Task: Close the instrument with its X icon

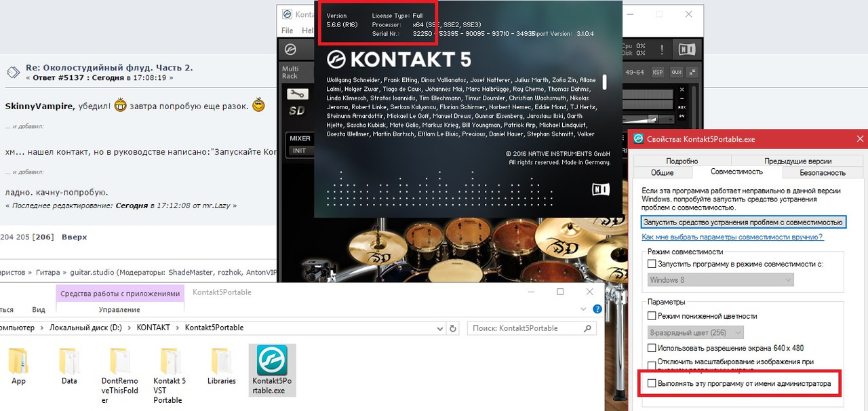Action: click(682, 90)
